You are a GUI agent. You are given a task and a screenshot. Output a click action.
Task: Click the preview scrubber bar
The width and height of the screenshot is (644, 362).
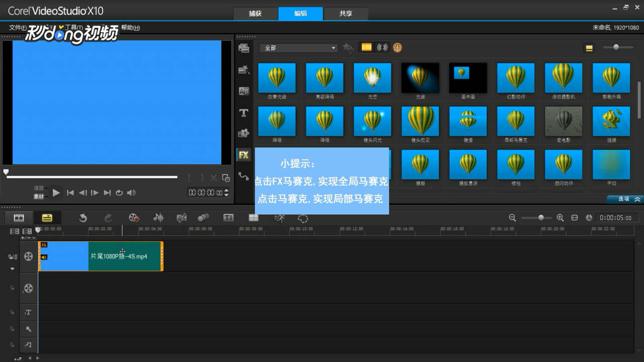pos(92,177)
